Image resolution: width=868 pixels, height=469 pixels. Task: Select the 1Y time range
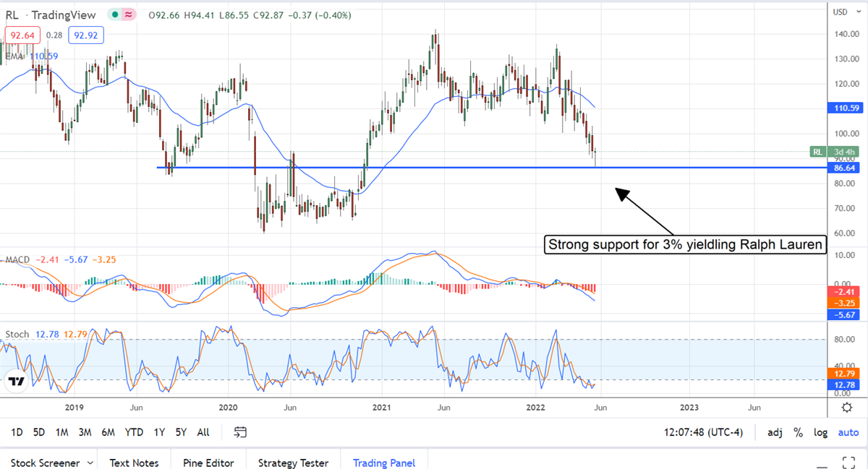click(159, 432)
